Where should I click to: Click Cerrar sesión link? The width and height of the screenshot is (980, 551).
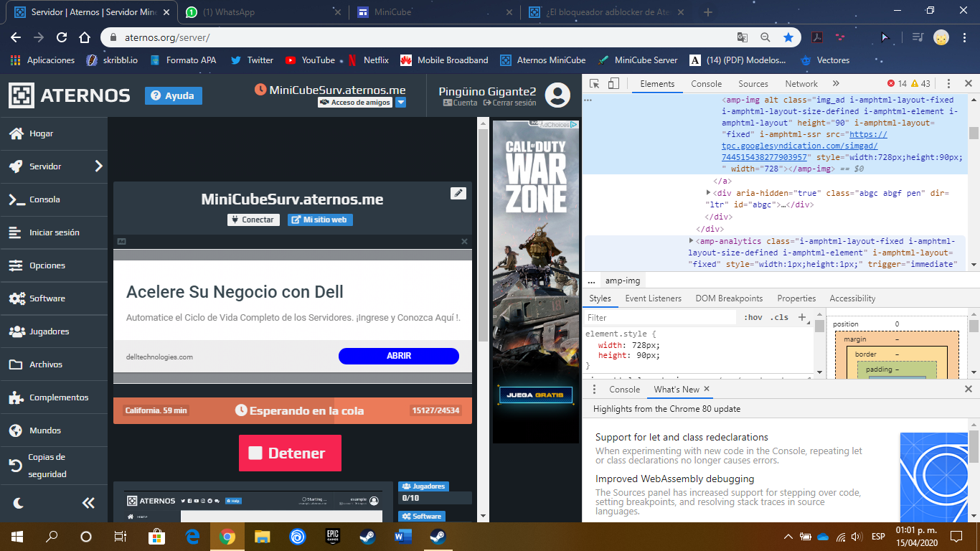(509, 103)
